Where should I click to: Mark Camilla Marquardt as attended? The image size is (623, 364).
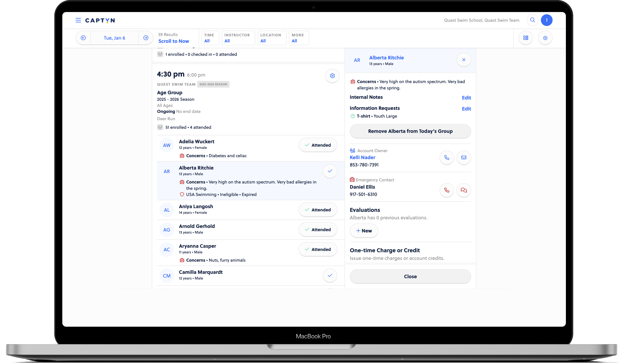coord(330,275)
